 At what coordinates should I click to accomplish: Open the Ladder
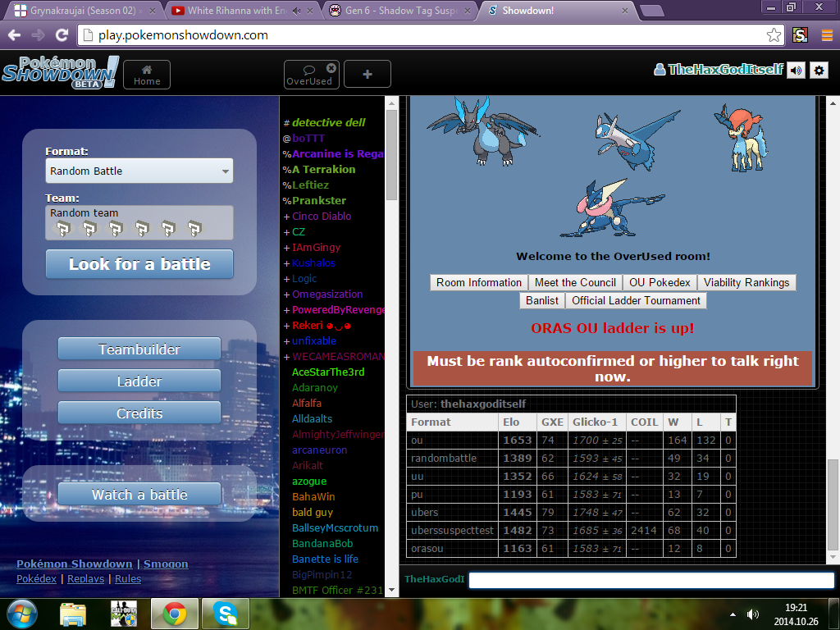(139, 381)
